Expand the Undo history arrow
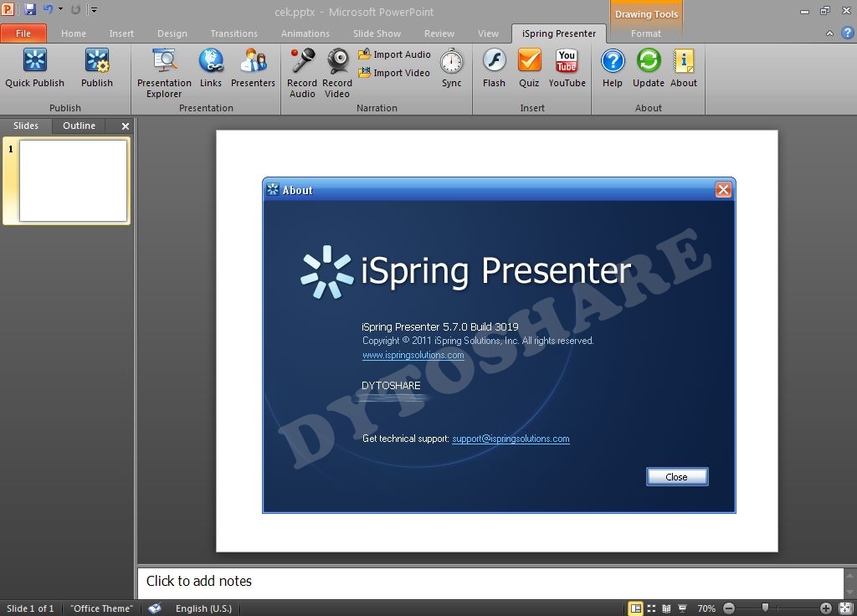857x616 pixels. (60, 9)
